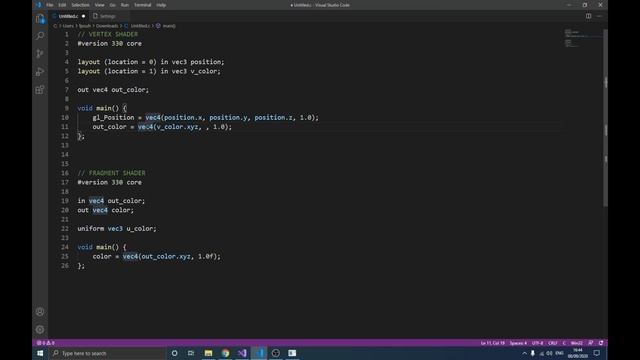Open the Search view in activity bar

coord(40,36)
